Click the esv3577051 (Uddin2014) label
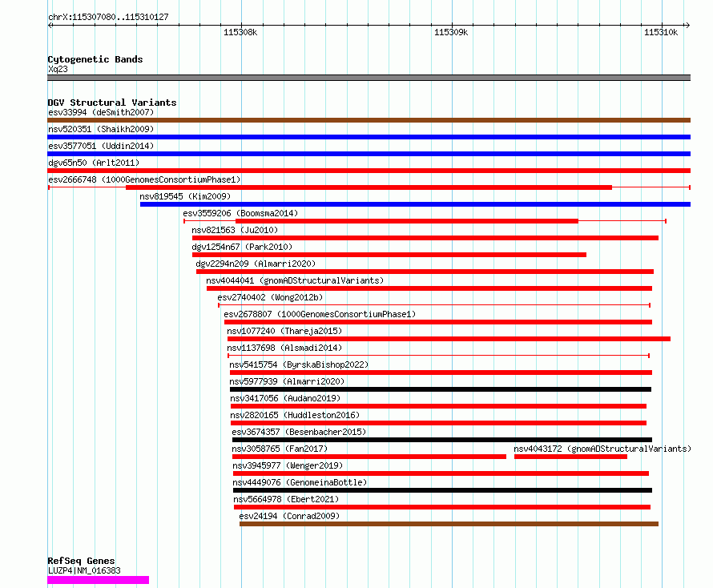This screenshot has width=713, height=588. (101, 146)
